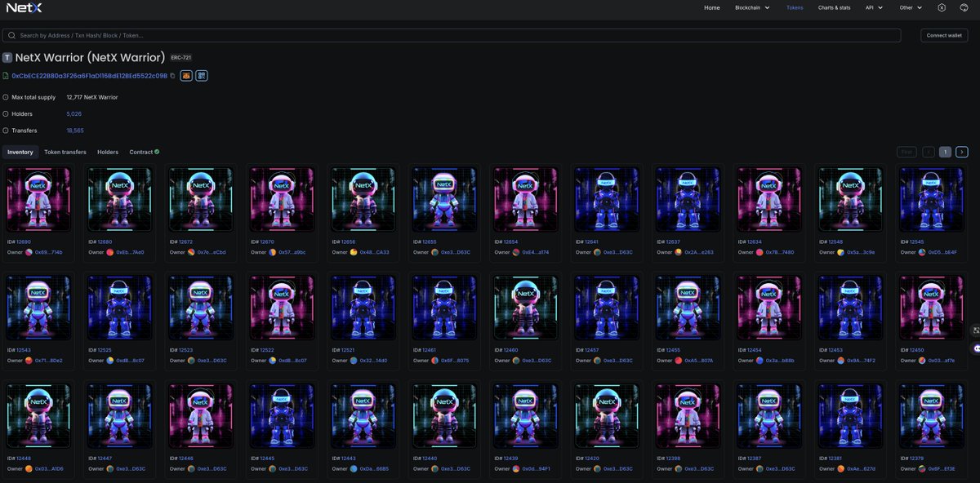Image resolution: width=980 pixels, height=483 pixels.
Task: Open the Transfers count 18,565 link
Action: (x=75, y=131)
